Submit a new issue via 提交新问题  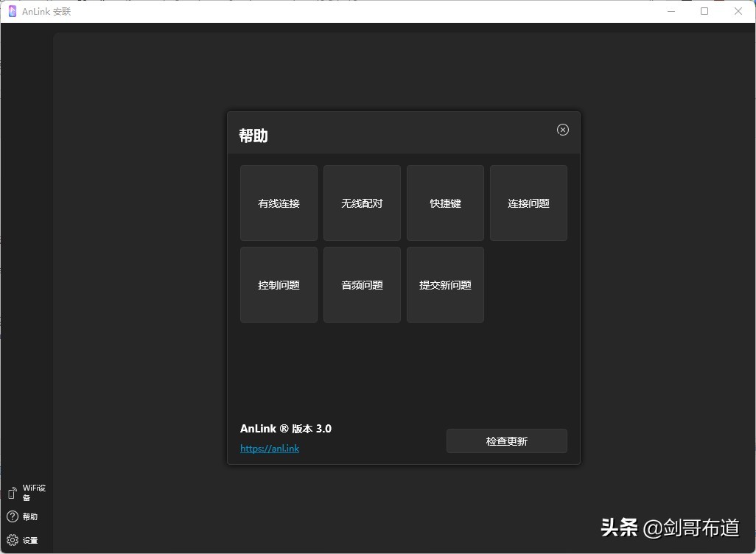coord(444,285)
